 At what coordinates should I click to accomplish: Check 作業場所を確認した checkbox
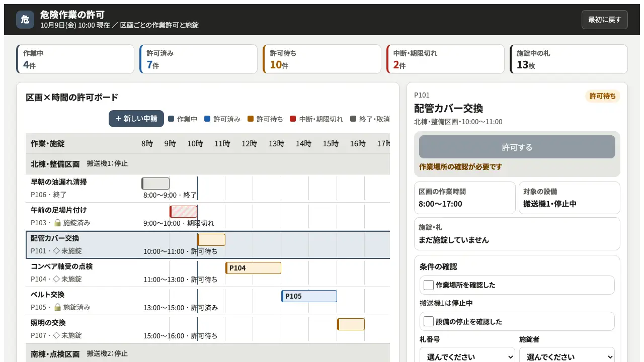tap(429, 285)
